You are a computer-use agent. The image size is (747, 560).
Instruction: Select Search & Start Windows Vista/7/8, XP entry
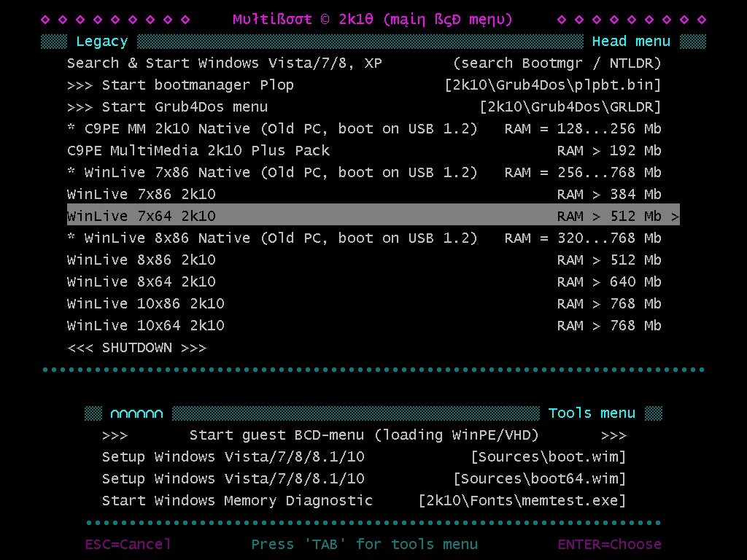click(x=219, y=63)
